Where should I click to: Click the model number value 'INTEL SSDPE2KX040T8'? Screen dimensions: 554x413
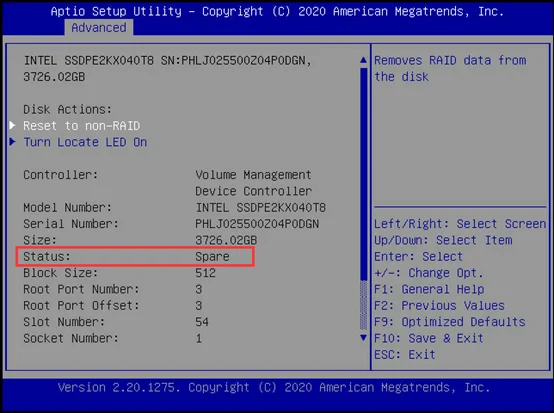[x=260, y=207]
